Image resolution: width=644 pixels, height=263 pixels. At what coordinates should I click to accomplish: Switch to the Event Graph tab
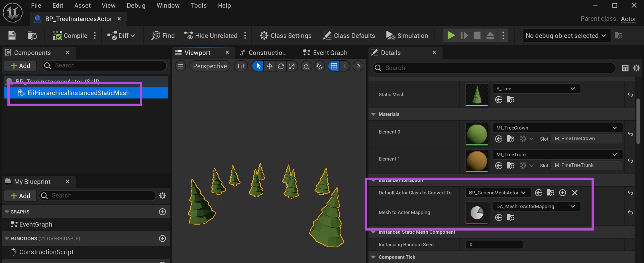326,53
